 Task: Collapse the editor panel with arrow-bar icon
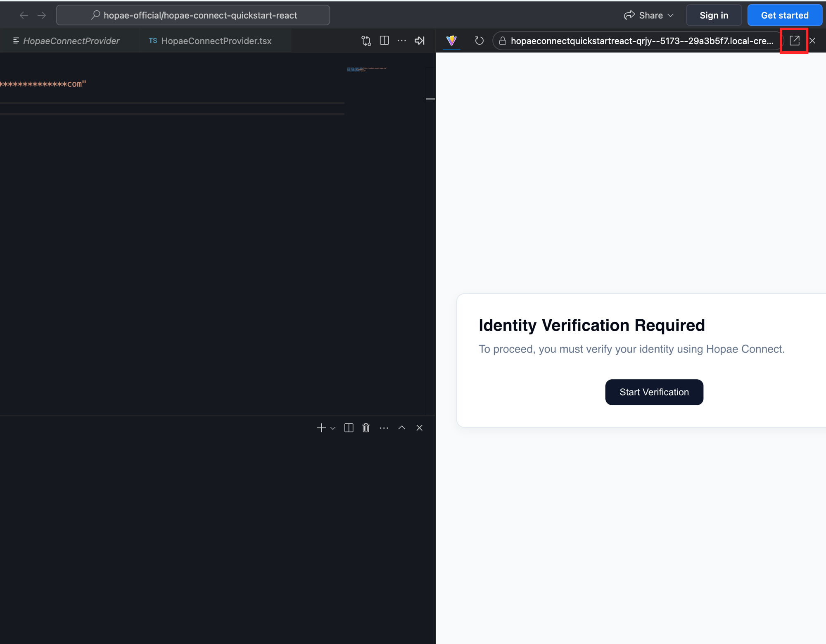pos(420,40)
